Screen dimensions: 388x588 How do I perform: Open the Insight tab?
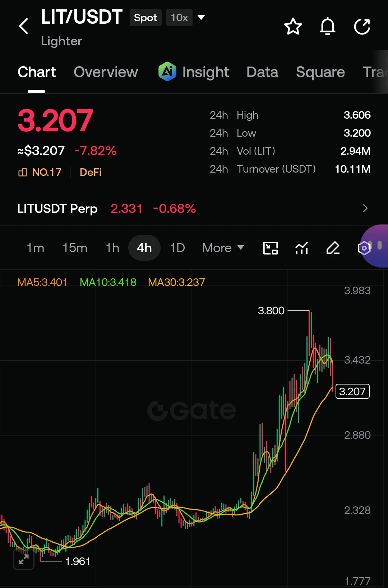205,72
